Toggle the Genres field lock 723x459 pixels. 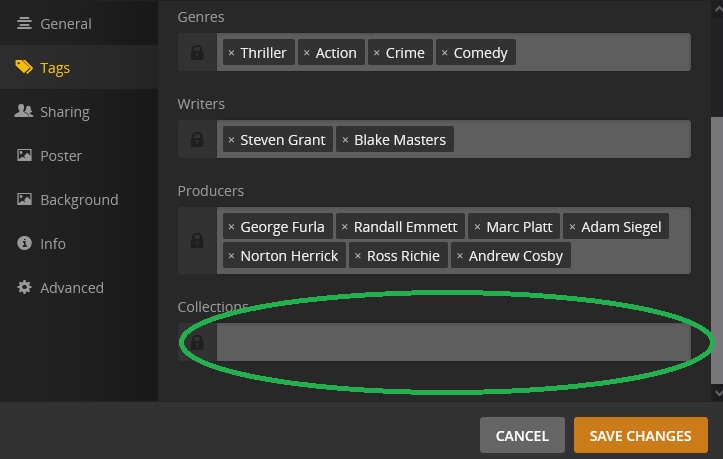click(x=197, y=53)
